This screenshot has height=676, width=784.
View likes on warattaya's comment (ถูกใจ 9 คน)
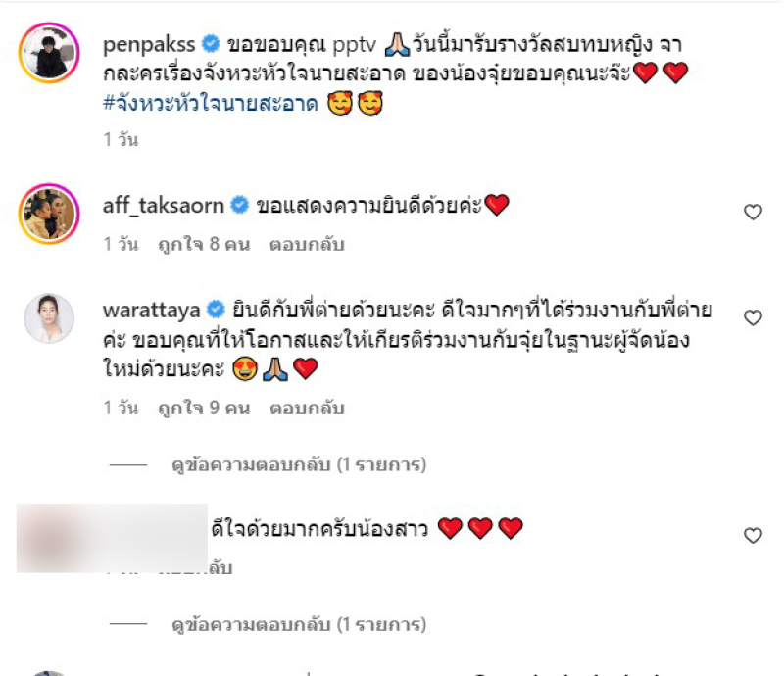point(204,408)
